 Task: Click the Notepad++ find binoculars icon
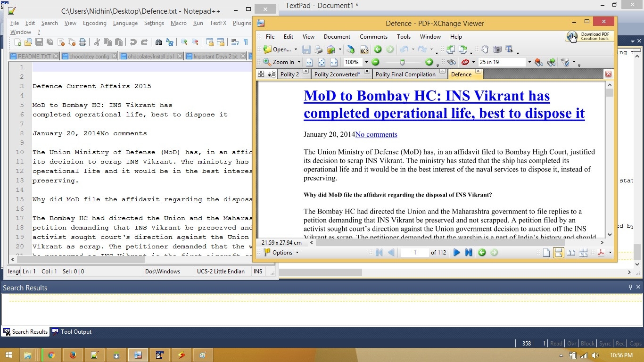pyautogui.click(x=159, y=42)
